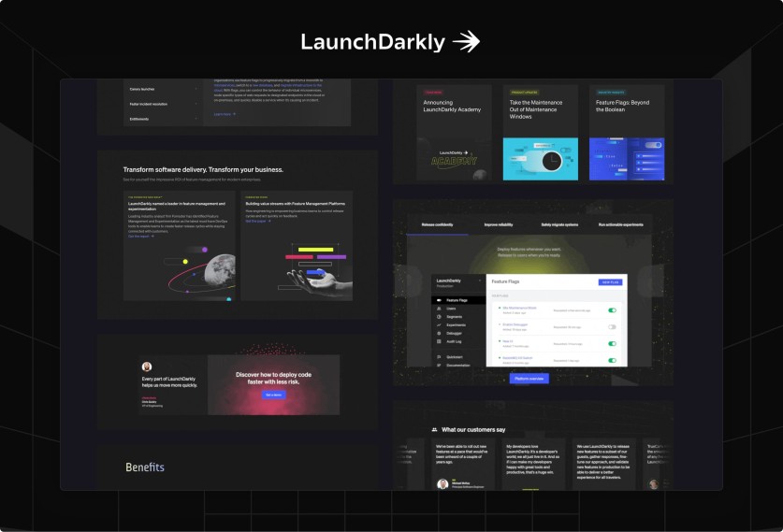Click the Quickstart sidebar icon

pyautogui.click(x=439, y=357)
